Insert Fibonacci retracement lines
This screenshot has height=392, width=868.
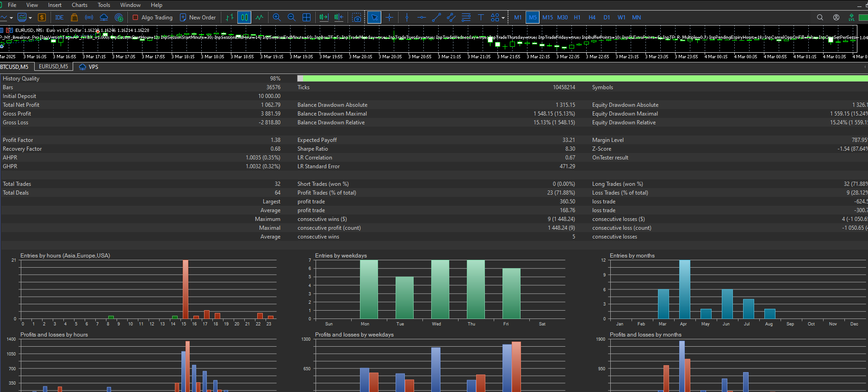(x=466, y=18)
